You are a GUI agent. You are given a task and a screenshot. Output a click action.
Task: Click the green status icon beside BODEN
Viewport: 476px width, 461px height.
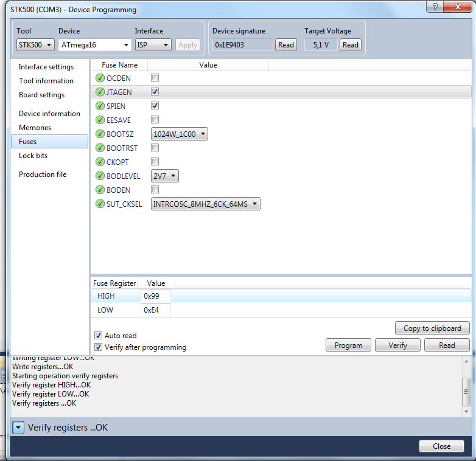100,190
